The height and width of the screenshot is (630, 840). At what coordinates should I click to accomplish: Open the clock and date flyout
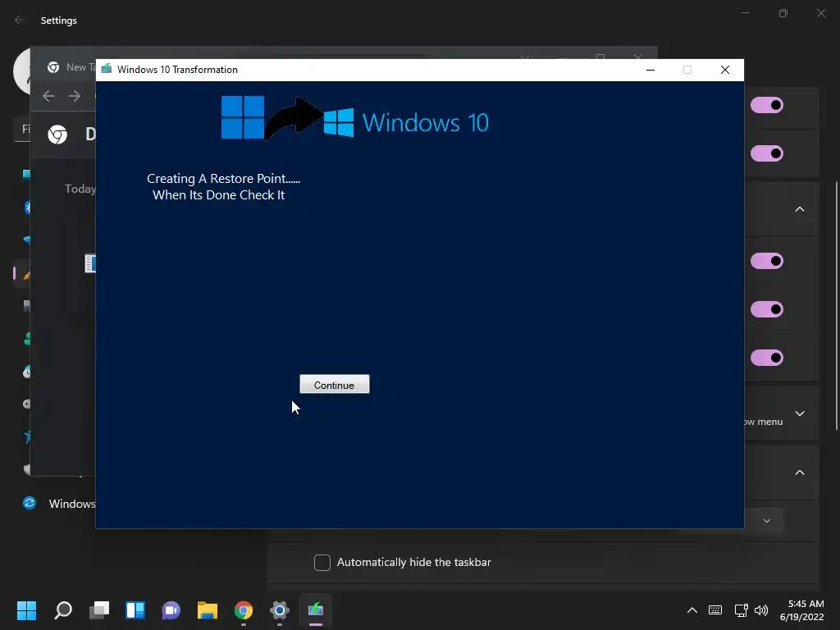point(802,610)
